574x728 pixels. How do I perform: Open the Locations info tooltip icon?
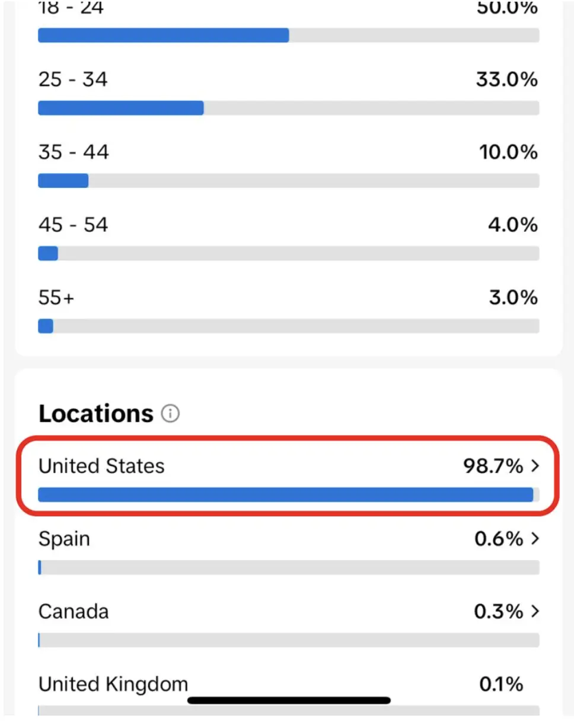(170, 414)
